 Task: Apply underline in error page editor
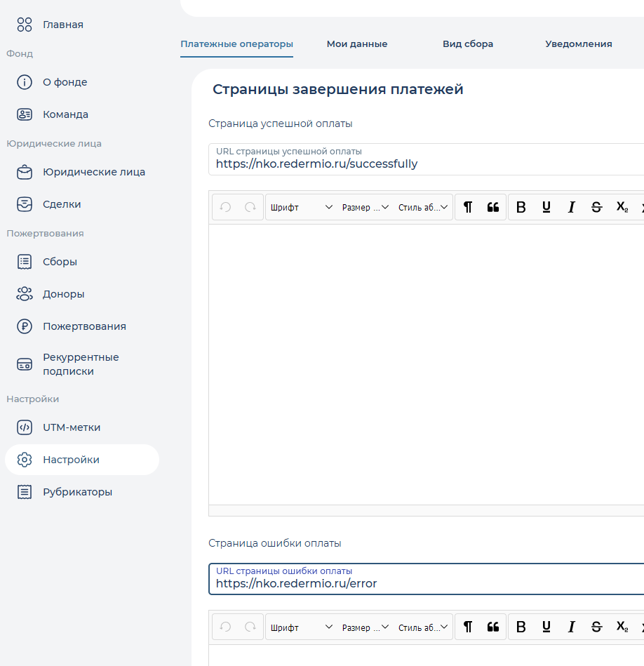tap(546, 627)
